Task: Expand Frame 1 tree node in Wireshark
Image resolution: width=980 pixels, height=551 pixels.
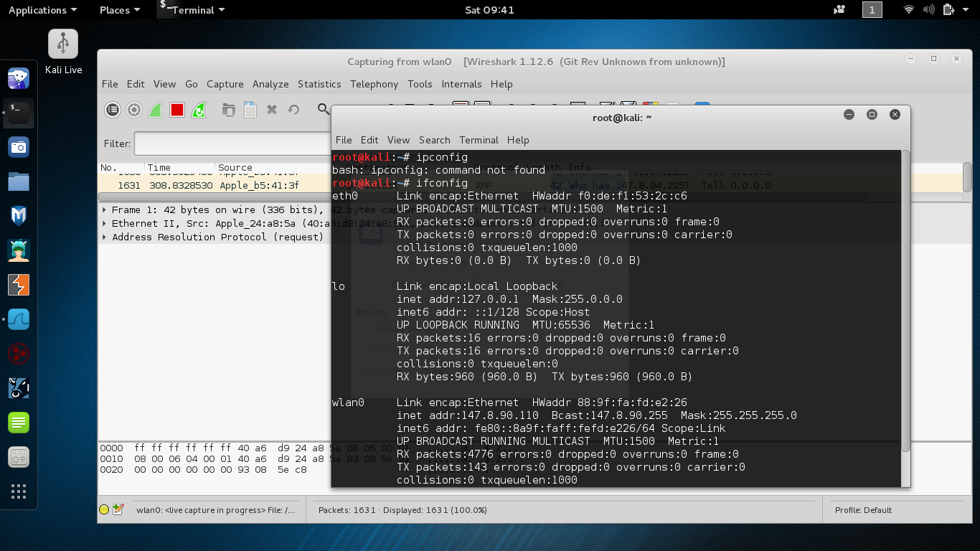Action: coord(105,209)
